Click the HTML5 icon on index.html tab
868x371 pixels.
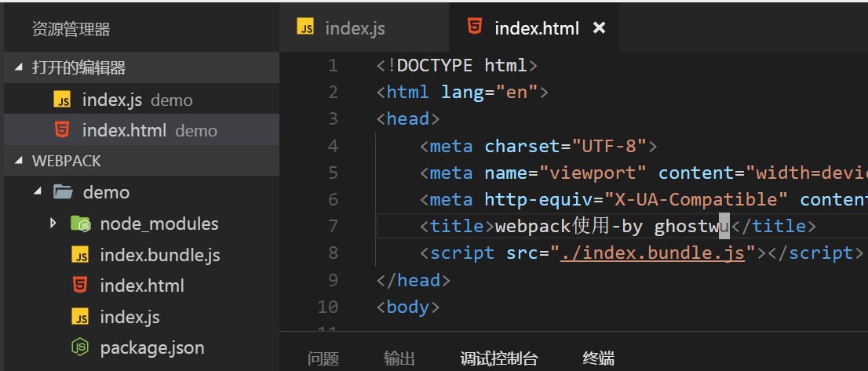[x=475, y=27]
